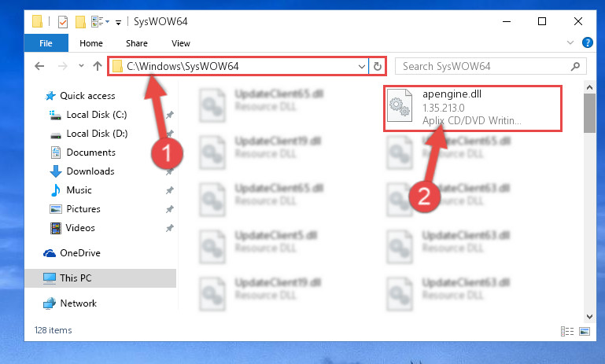Select Downloads in Quick access
The image size is (605, 364).
tap(90, 171)
